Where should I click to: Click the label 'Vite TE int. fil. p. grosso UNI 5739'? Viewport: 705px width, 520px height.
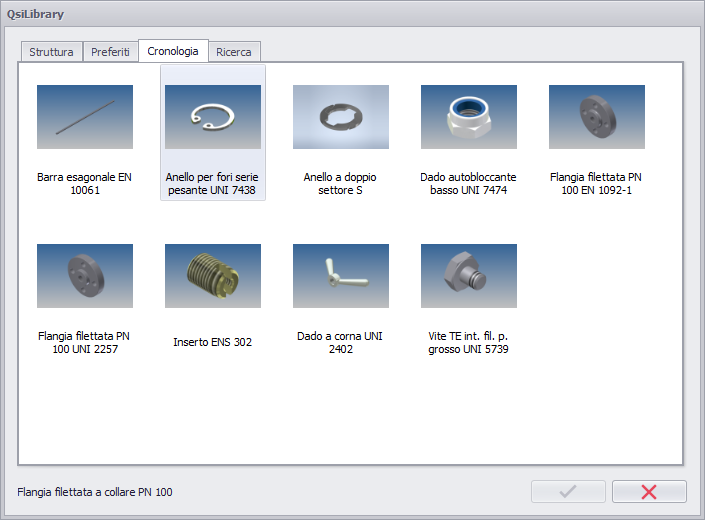(x=469, y=342)
